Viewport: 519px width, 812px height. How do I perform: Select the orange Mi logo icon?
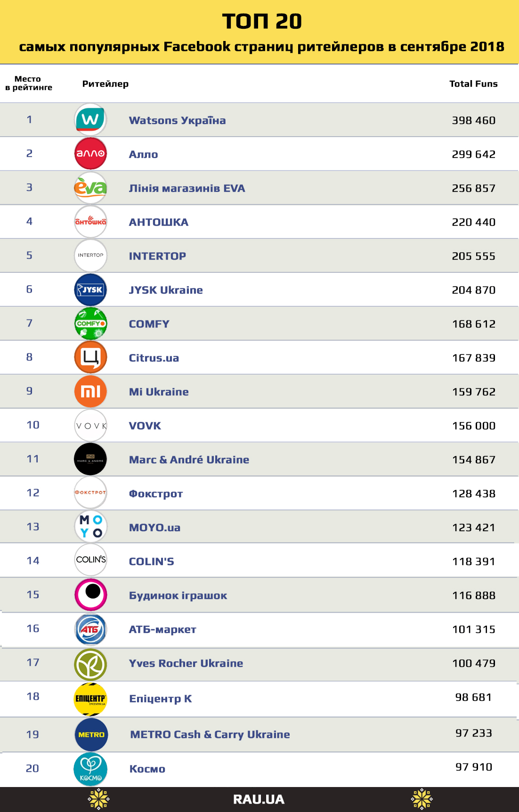(x=90, y=391)
